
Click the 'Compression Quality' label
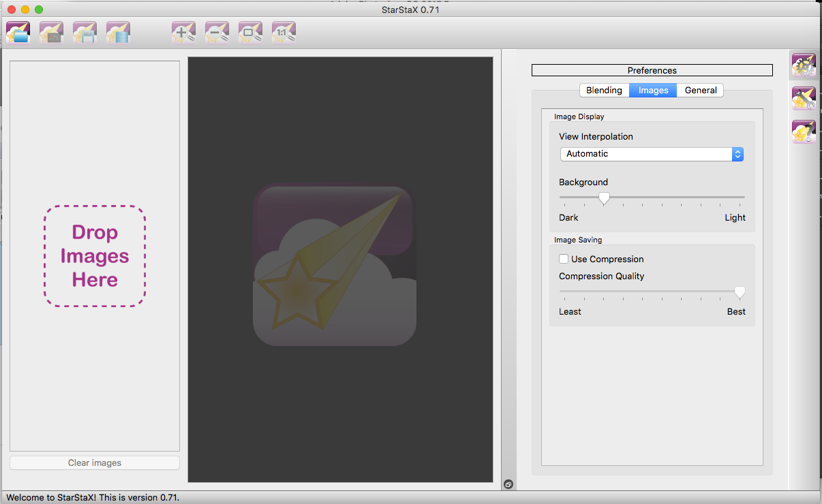pos(602,276)
